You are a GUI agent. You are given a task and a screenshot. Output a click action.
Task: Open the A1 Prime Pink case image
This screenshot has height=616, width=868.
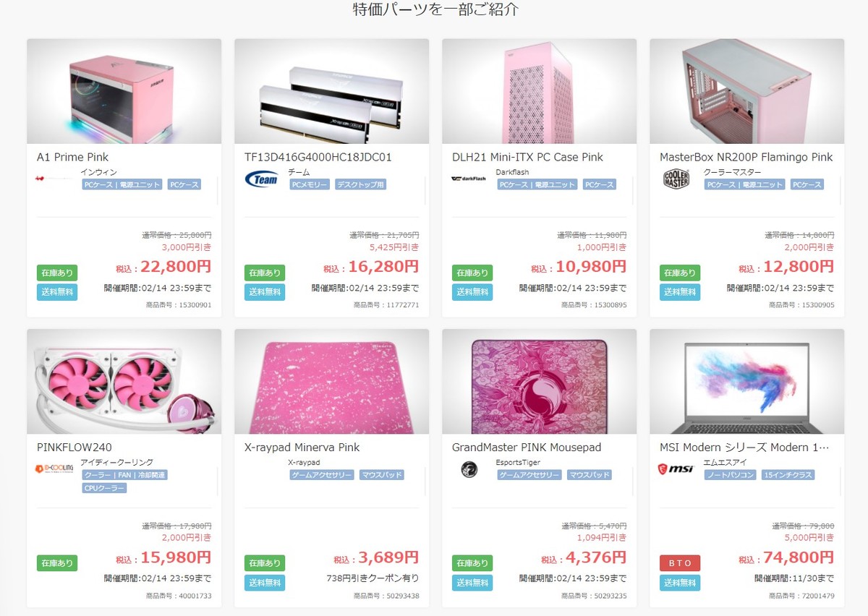124,91
